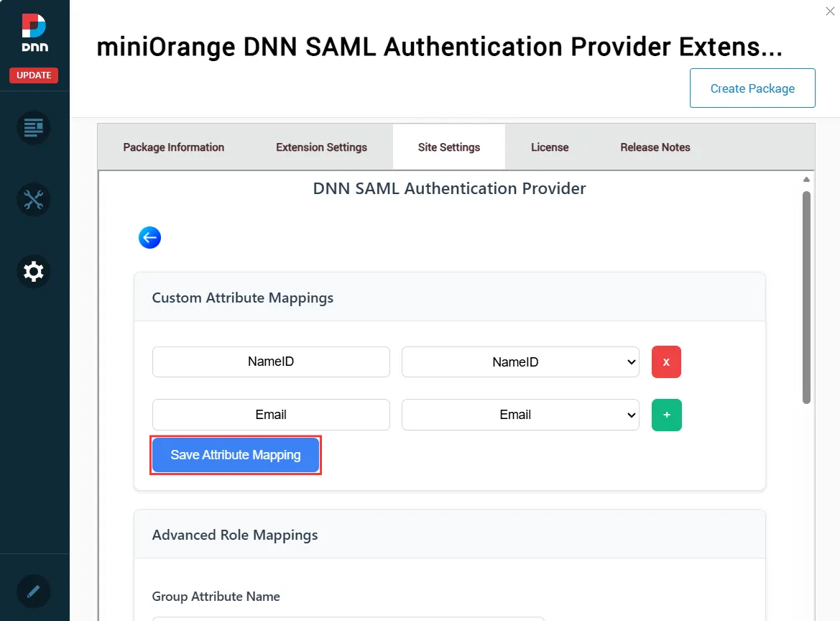Click Save Attribute Mapping button
This screenshot has width=840, height=621.
pyautogui.click(x=236, y=455)
